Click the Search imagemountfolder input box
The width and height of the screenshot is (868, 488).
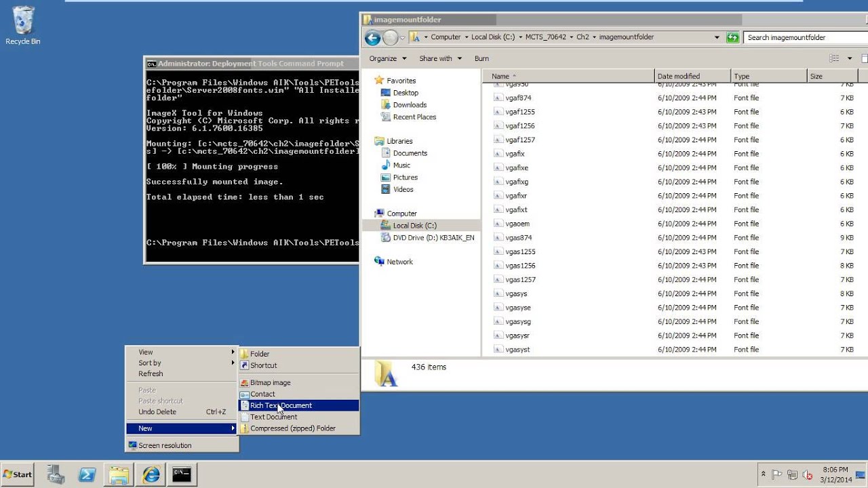[806, 37]
